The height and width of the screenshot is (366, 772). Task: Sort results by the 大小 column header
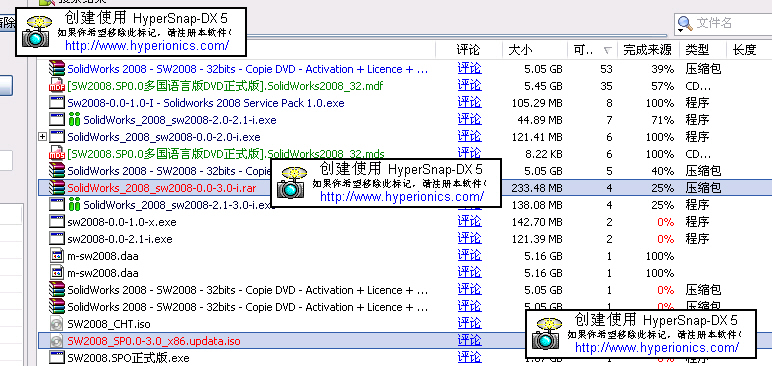point(519,50)
